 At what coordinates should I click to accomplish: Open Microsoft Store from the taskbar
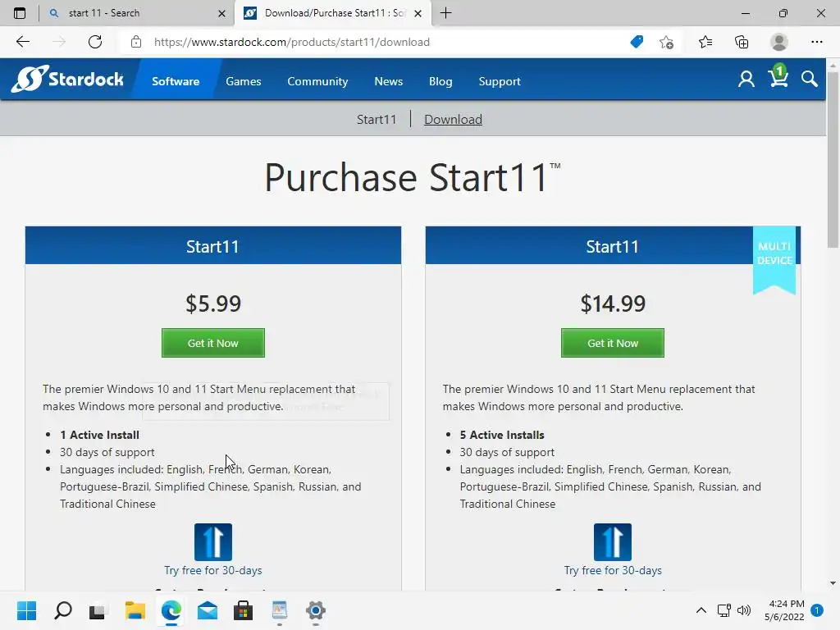243,610
